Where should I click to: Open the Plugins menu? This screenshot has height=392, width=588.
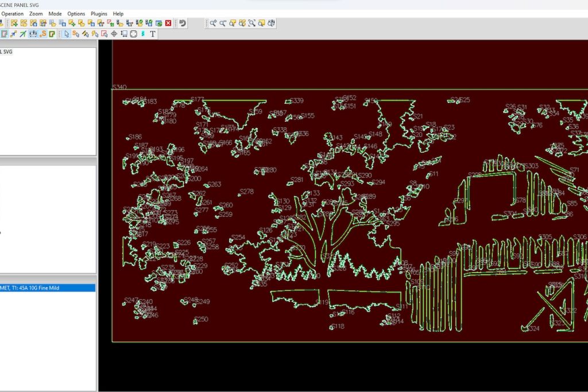click(x=99, y=13)
